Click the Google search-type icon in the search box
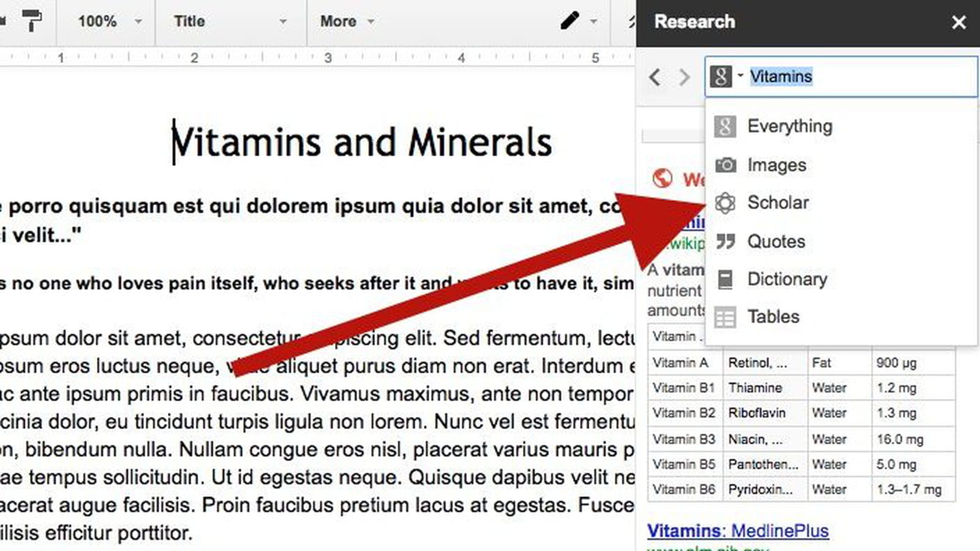 pyautogui.click(x=721, y=77)
